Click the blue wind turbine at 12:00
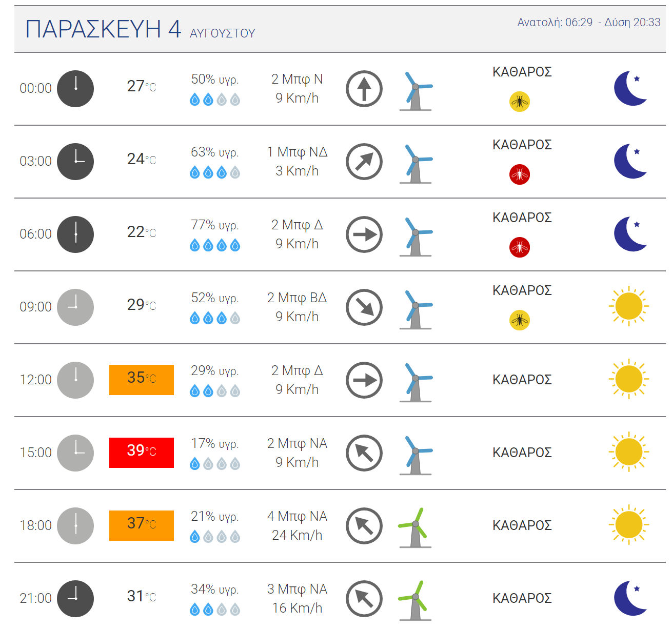The image size is (672, 628). tap(416, 382)
